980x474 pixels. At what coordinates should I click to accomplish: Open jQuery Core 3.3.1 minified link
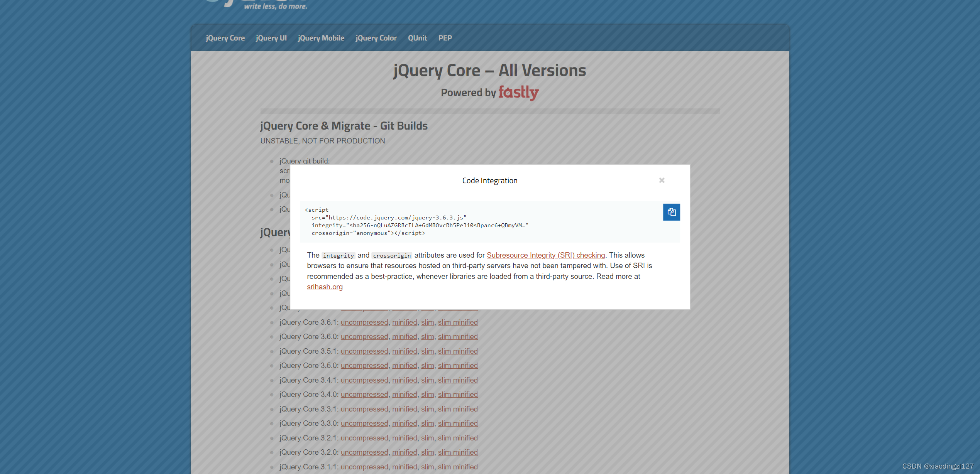tap(405, 409)
